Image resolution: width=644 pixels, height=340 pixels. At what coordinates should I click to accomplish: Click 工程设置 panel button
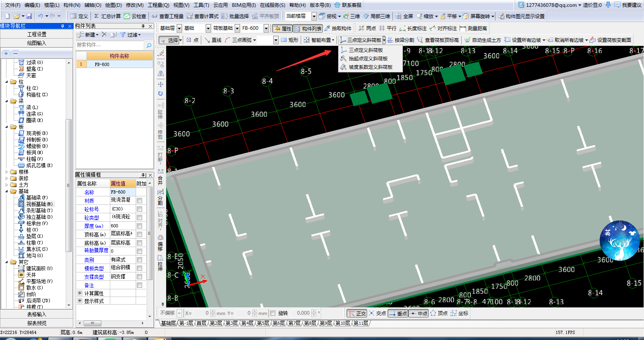37,34
